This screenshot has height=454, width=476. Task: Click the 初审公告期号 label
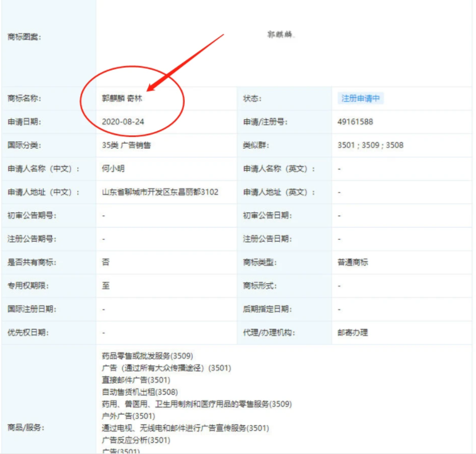[x=32, y=215]
